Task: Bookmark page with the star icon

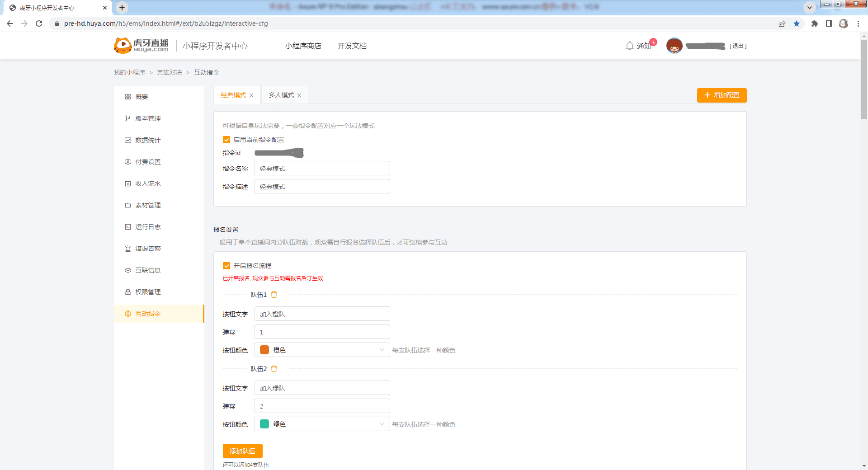Action: coord(797,23)
